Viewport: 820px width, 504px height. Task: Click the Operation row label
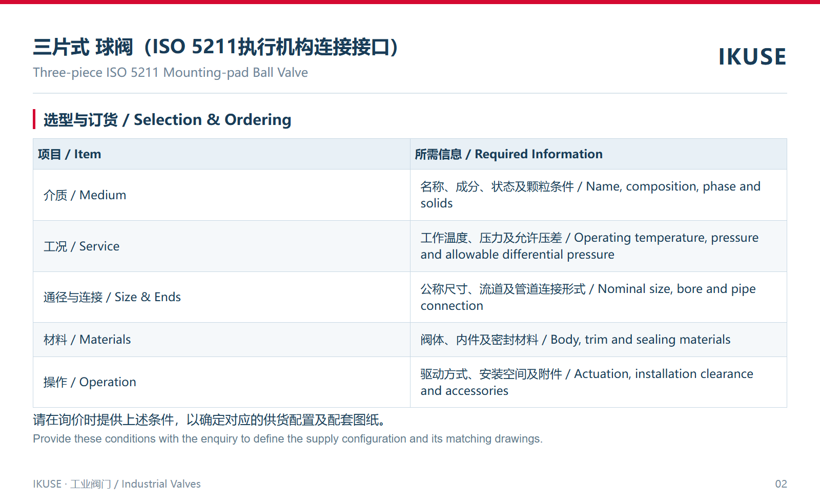point(90,382)
